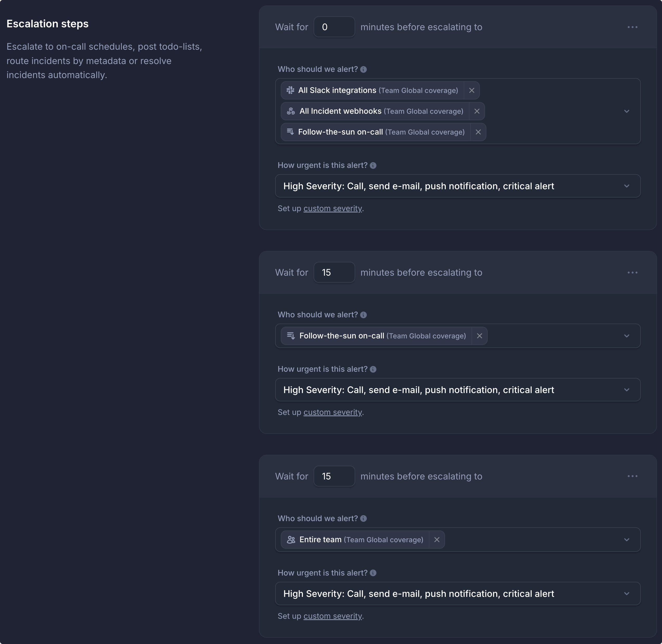The width and height of the screenshot is (662, 644).
Task: Remove Follow-the-sun on-call from first step
Action: [478, 132]
